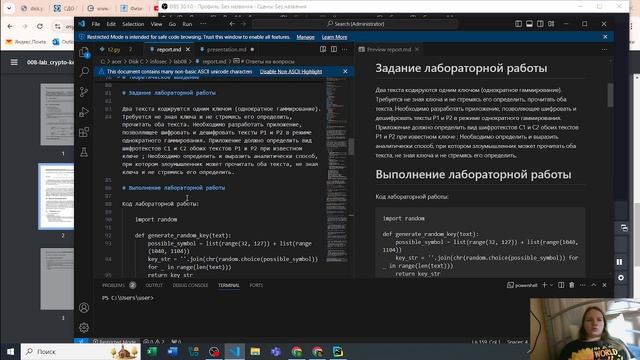
Task: Open the Windows Start menu
Action: click(x=10, y=351)
